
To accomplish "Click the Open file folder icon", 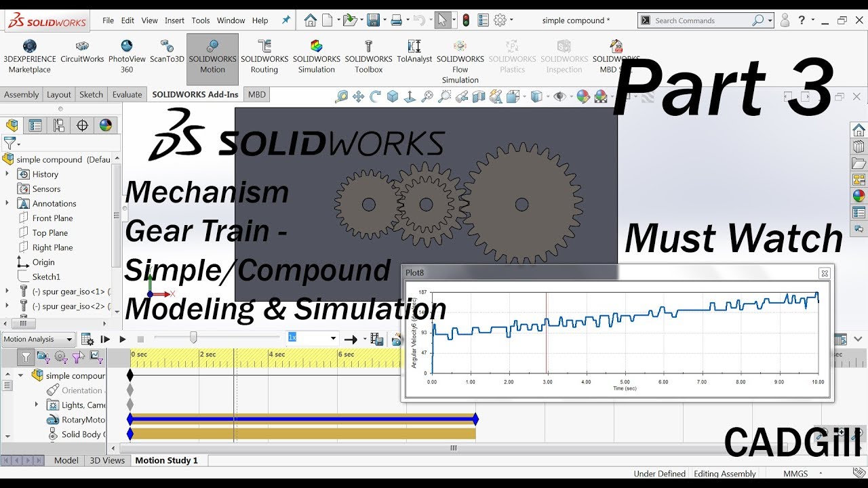I will click(x=349, y=20).
